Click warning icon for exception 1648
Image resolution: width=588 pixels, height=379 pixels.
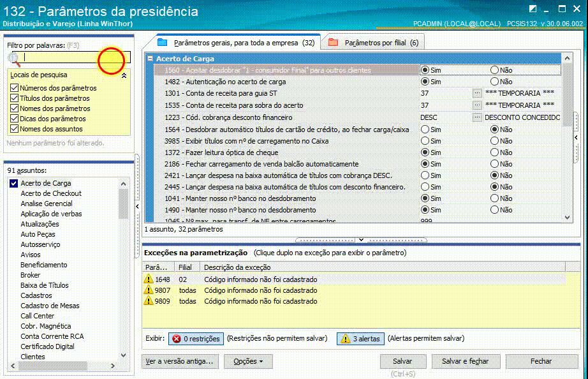149,279
